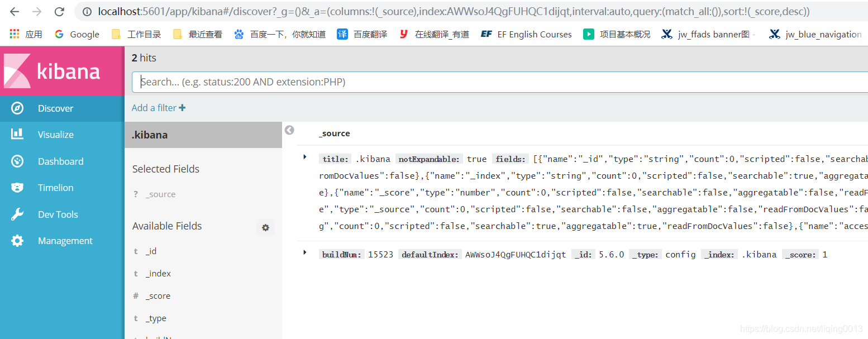Open 项目基本概况 bookmark
This screenshot has height=339, width=868.
(617, 34)
